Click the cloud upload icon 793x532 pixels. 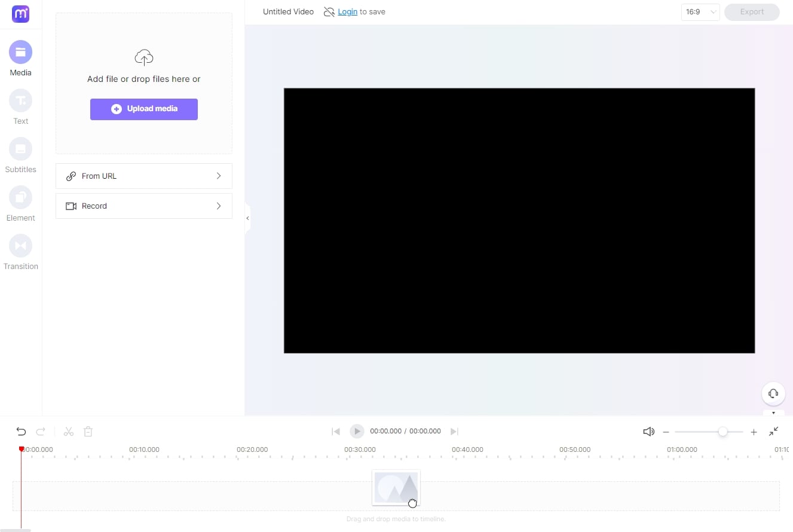[144, 57]
